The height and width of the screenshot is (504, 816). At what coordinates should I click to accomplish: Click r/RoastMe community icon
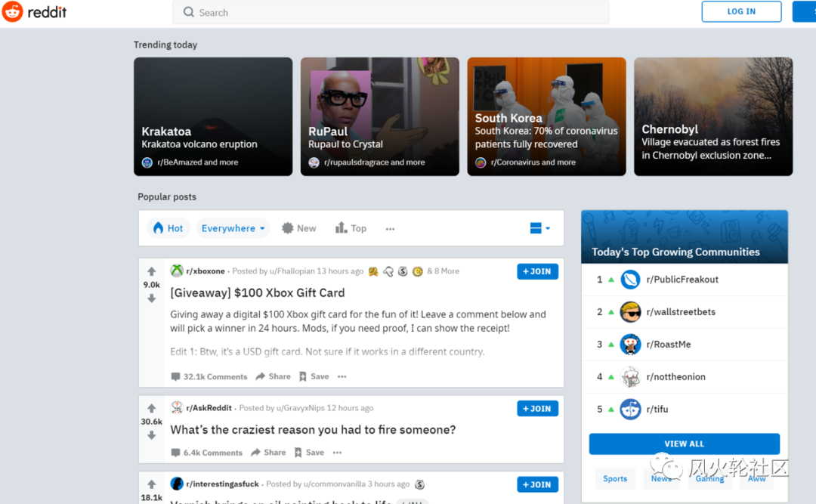tap(630, 344)
